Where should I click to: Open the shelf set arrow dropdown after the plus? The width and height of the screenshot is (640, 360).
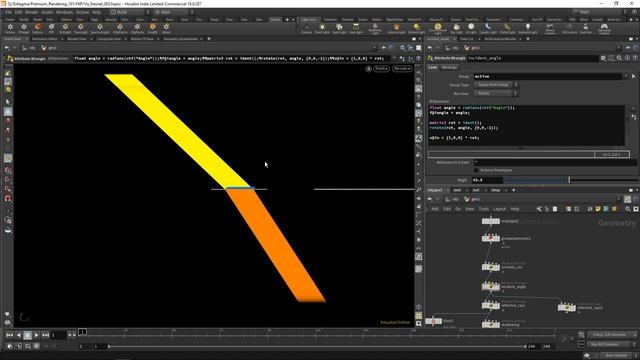click(x=293, y=19)
